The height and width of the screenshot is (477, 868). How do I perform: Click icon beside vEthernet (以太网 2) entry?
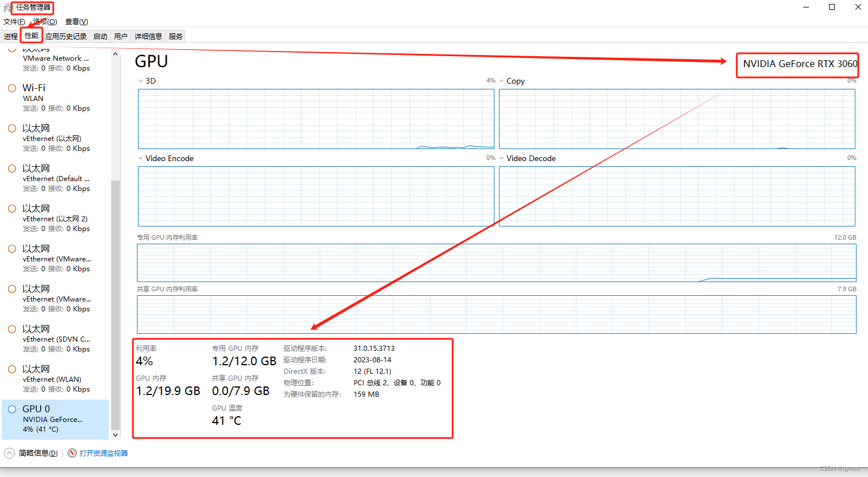(12, 209)
